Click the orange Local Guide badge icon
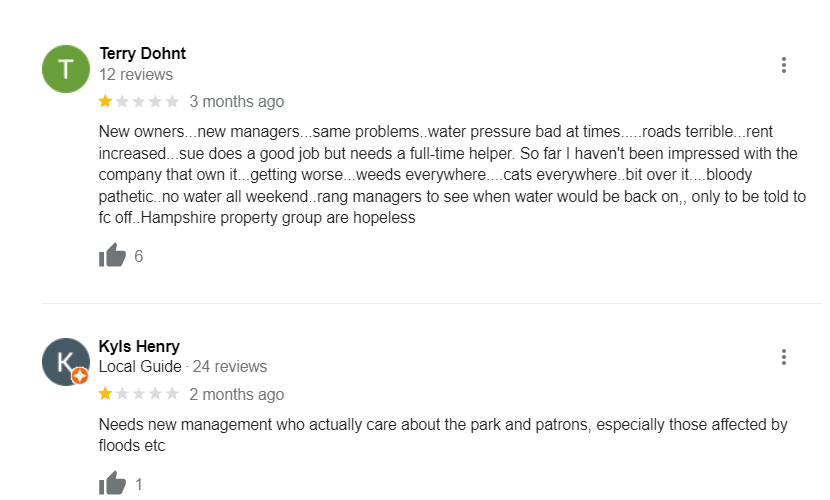830x500 pixels. (x=80, y=376)
